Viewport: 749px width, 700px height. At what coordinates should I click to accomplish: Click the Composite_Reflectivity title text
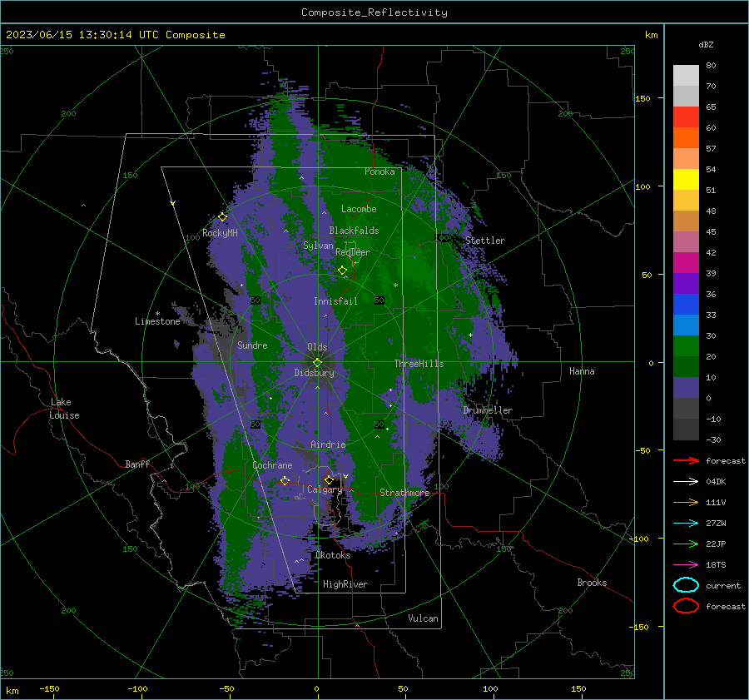click(x=374, y=12)
